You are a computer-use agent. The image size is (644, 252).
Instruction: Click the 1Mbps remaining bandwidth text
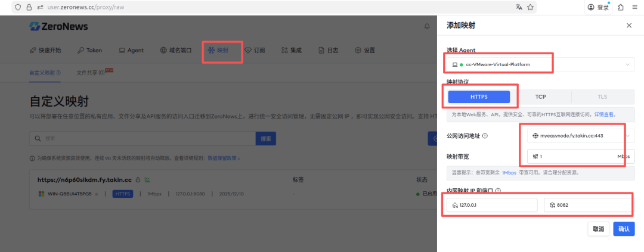(x=508, y=173)
